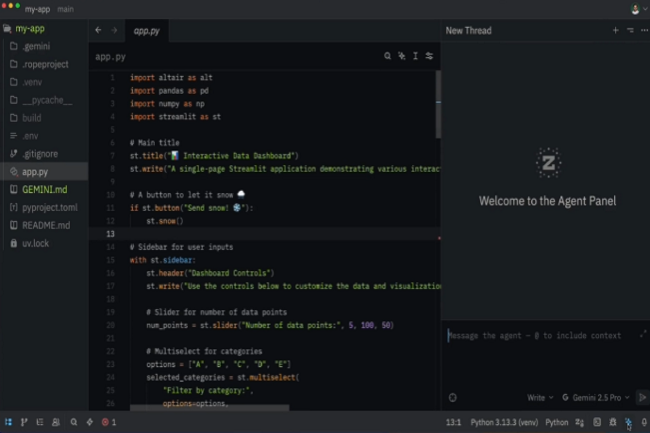
Task: Click the editor horizontal scrollbar thumb
Action: click(x=209, y=408)
